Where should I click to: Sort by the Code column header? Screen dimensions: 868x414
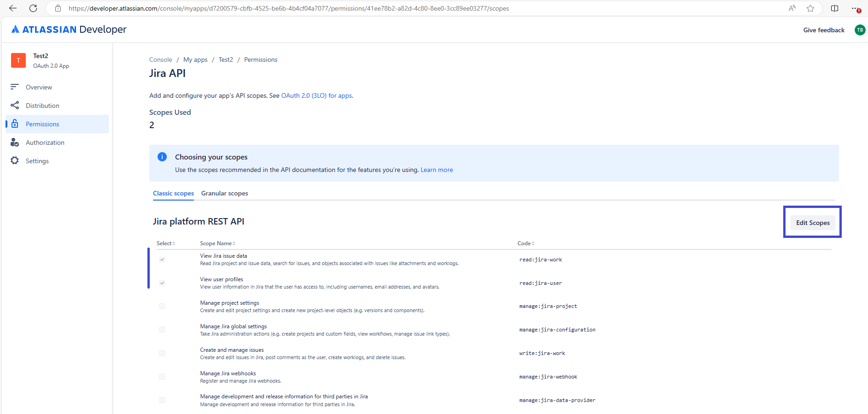(x=526, y=243)
